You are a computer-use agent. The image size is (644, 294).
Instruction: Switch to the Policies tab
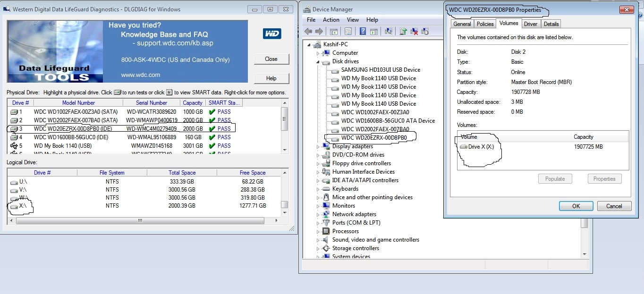click(x=485, y=24)
